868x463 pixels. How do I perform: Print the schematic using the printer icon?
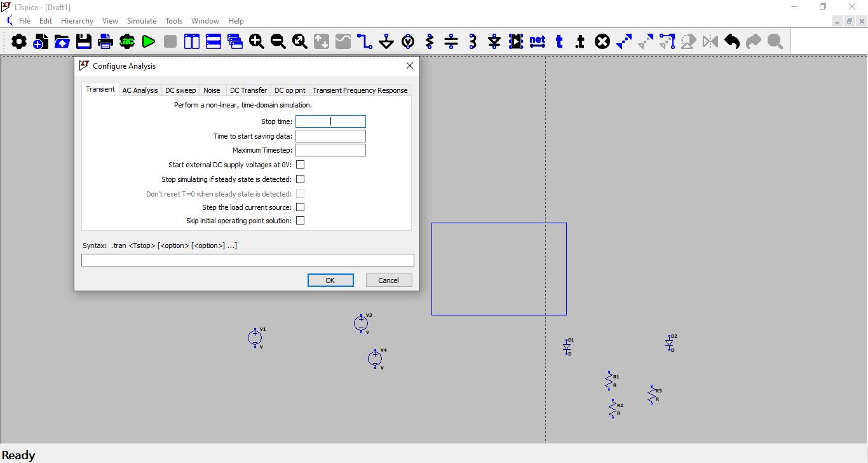(x=105, y=42)
